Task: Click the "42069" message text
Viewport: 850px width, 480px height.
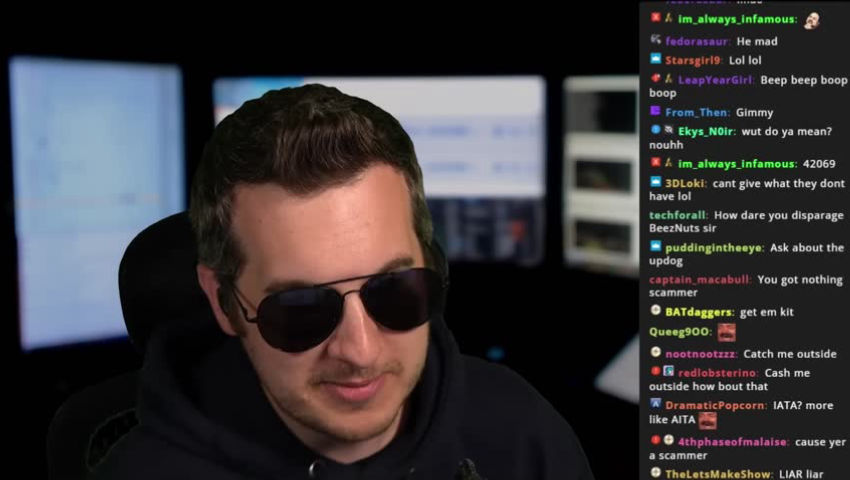Action: 819,164
